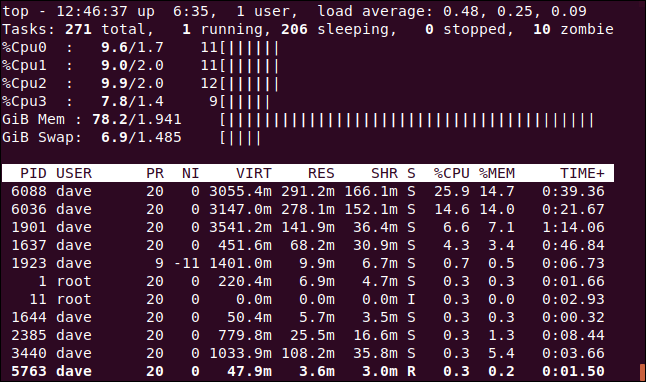Click the VIRT column header
Image resolution: width=646 pixels, height=382 pixels.
coord(254,173)
